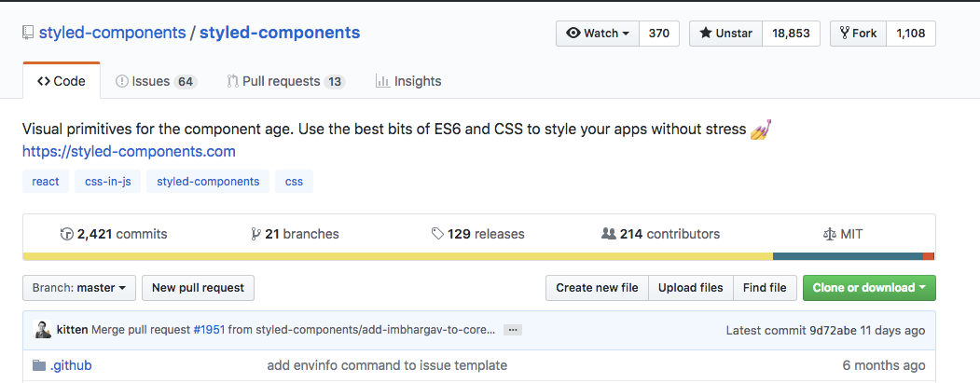Click the code brackets icon in Code tab
980x383 pixels.
pos(44,81)
